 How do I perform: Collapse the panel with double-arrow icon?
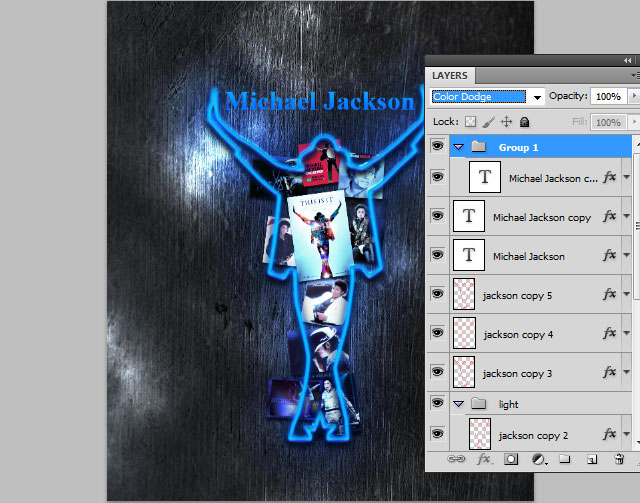(x=627, y=60)
